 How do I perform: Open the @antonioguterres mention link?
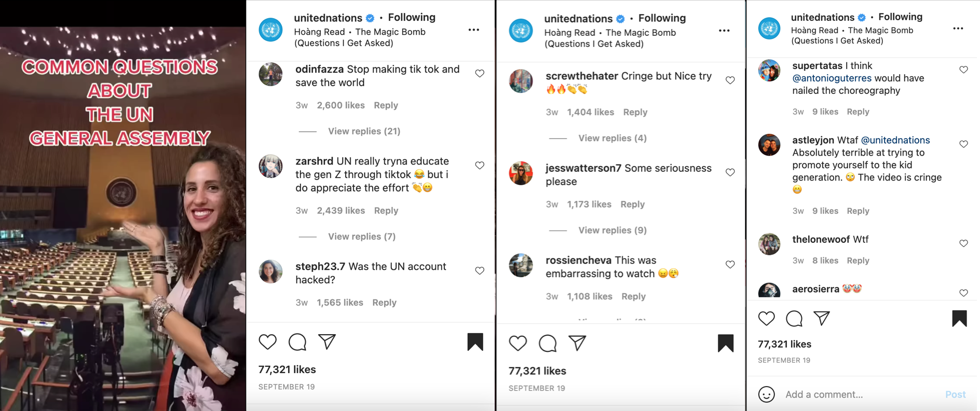pyautogui.click(x=832, y=78)
